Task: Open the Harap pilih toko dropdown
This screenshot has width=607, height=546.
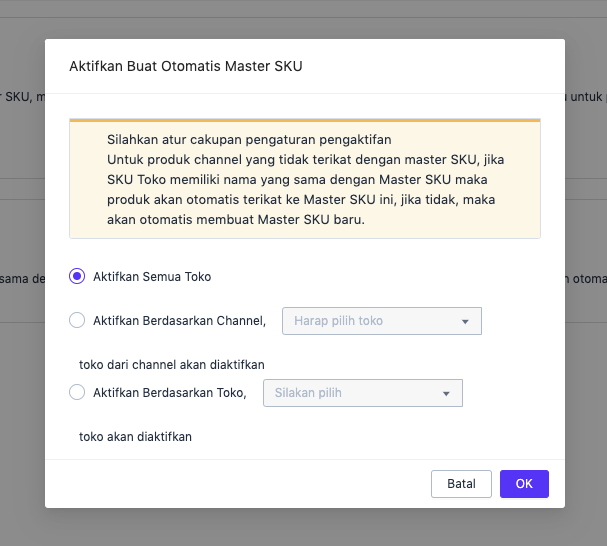Action: (x=382, y=321)
